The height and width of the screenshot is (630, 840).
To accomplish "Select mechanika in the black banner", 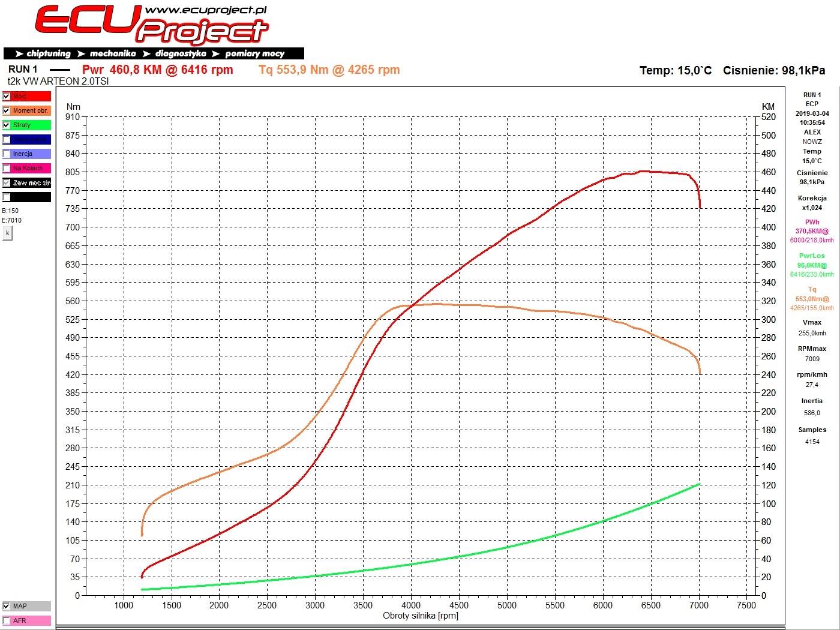I will [x=113, y=53].
